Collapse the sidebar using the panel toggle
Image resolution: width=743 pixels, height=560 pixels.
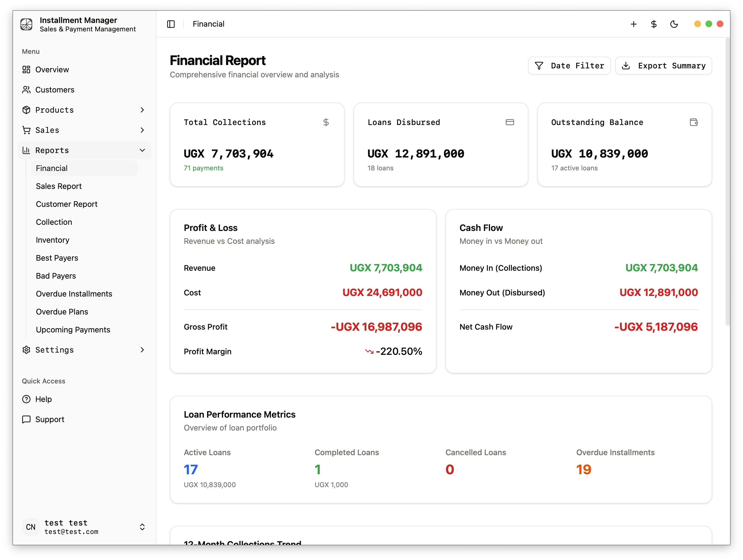(x=171, y=24)
